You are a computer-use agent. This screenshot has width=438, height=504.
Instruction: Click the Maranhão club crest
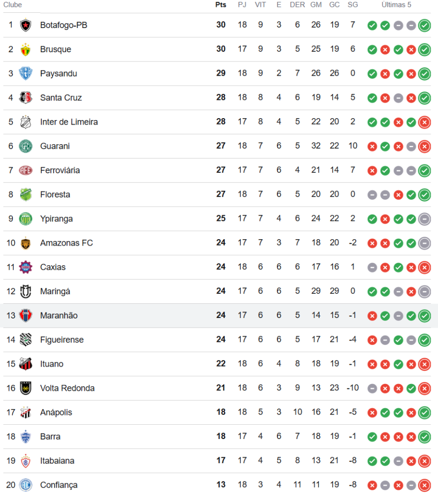(26, 315)
